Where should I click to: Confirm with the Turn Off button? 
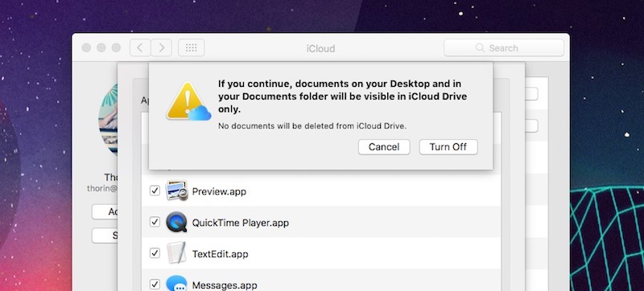(448, 147)
